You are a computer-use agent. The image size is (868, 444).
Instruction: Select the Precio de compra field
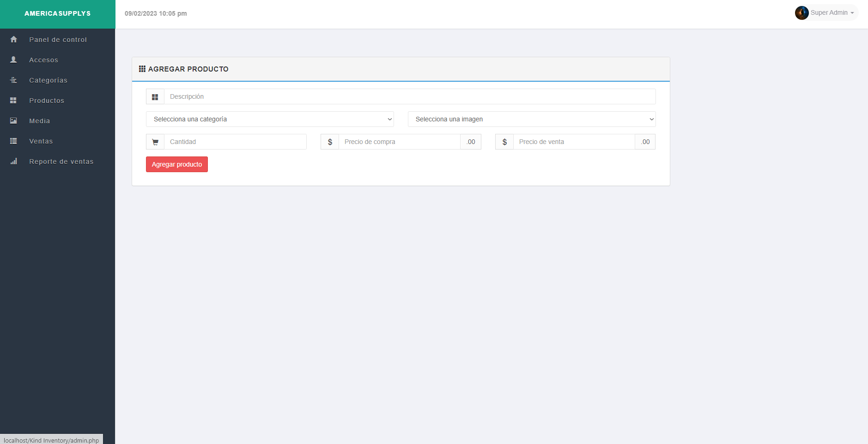click(399, 142)
